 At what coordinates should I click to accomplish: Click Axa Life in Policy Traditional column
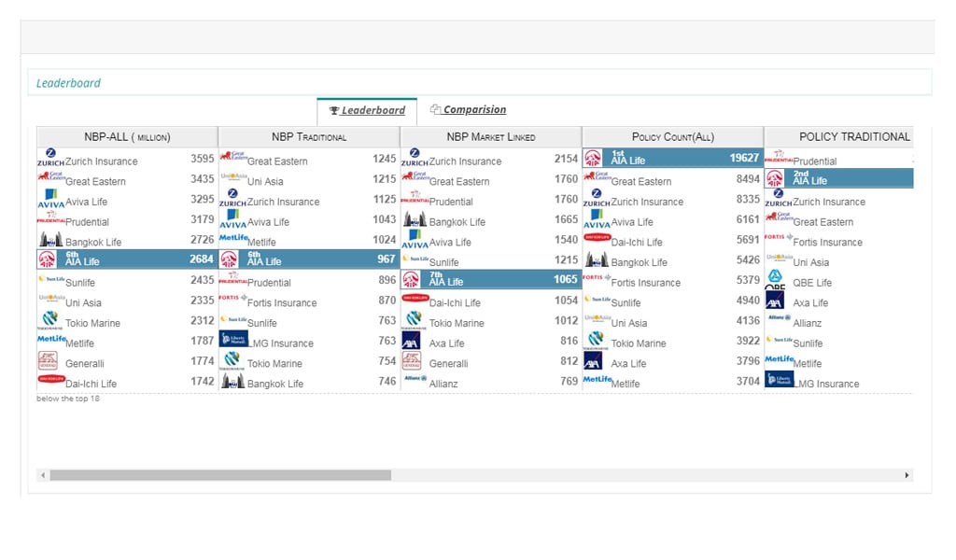tap(839, 301)
